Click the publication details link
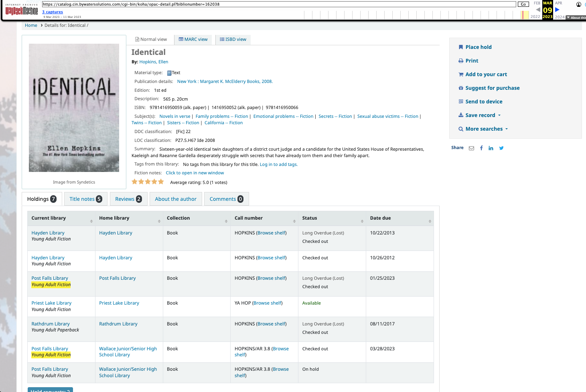The width and height of the screenshot is (586, 392). (225, 81)
